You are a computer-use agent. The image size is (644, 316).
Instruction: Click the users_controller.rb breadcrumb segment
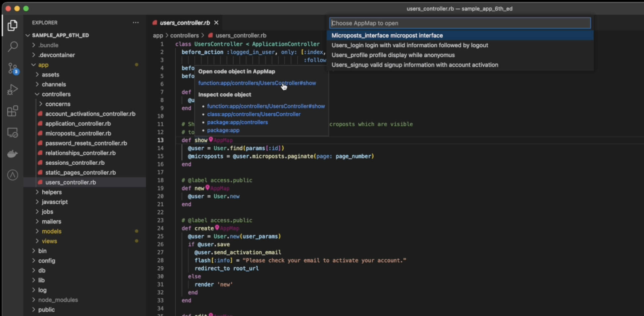tap(237, 35)
